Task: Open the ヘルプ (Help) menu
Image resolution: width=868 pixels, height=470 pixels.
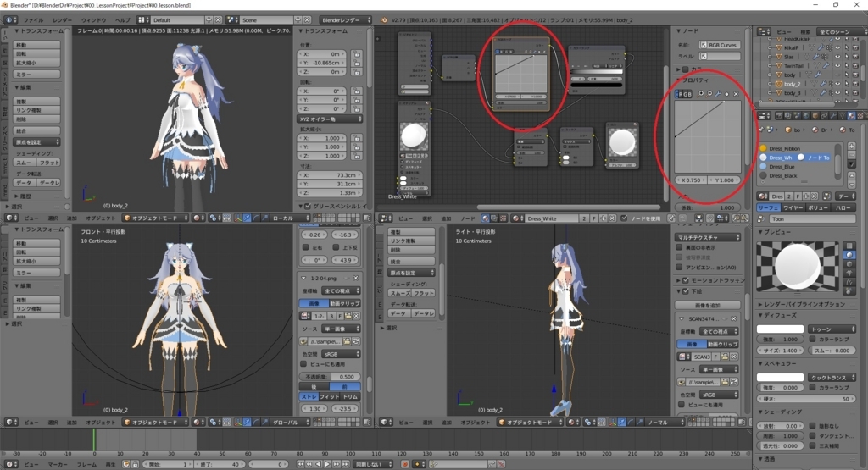Action: click(122, 20)
